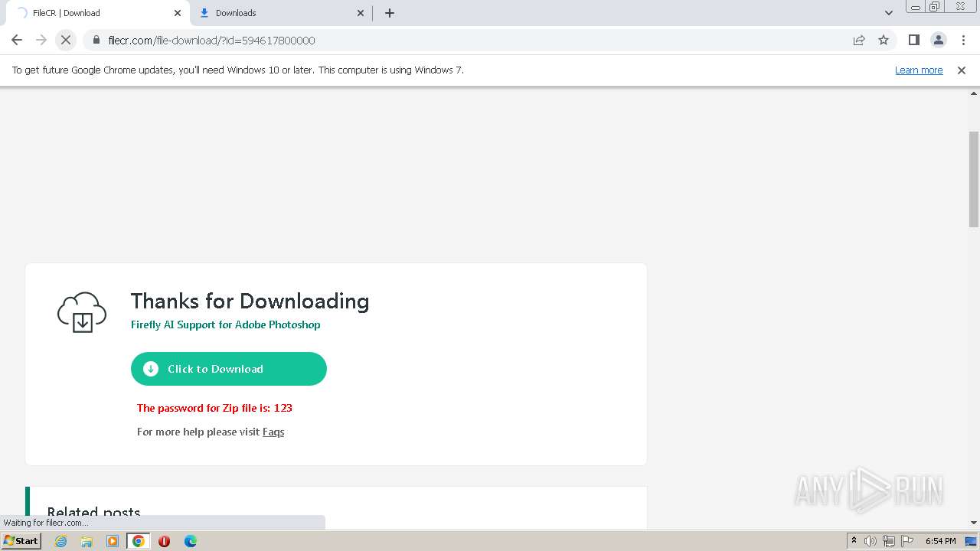980x551 pixels.
Task: Open Windows Media Player taskbar icon
Action: click(113, 541)
